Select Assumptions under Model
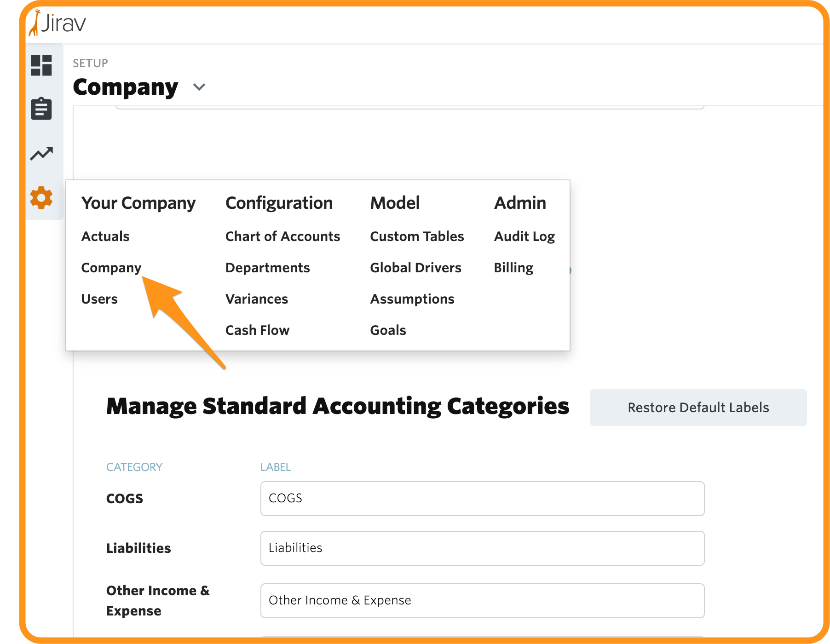 tap(412, 299)
